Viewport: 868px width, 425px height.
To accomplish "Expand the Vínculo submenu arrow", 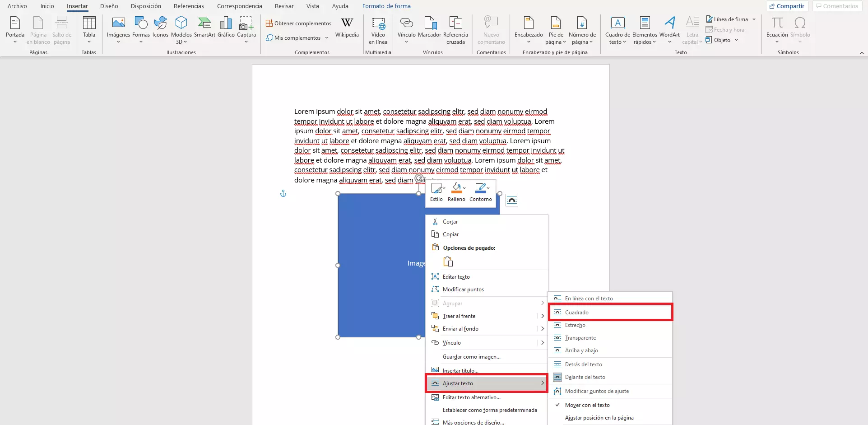I will [543, 343].
